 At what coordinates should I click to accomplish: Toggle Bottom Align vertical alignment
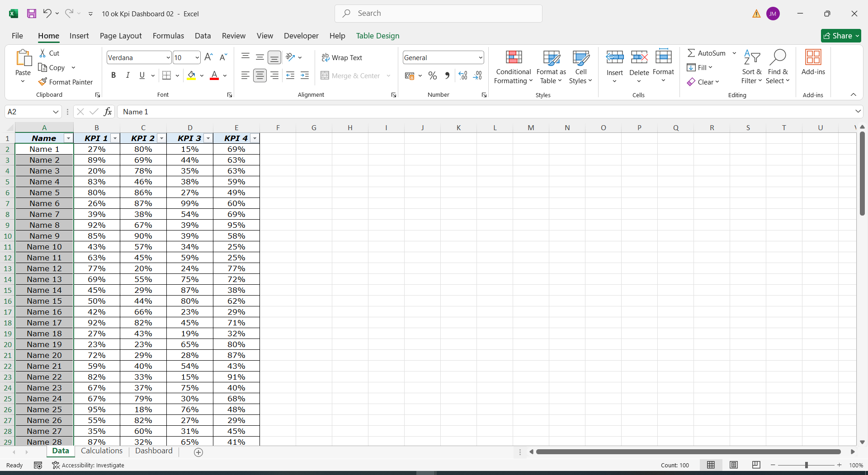coord(274,57)
